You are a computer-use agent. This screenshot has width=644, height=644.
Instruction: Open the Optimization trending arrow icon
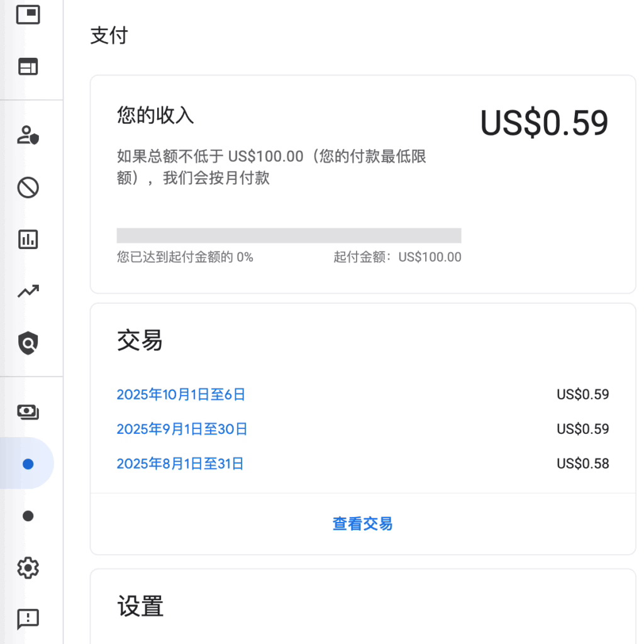[x=28, y=291]
